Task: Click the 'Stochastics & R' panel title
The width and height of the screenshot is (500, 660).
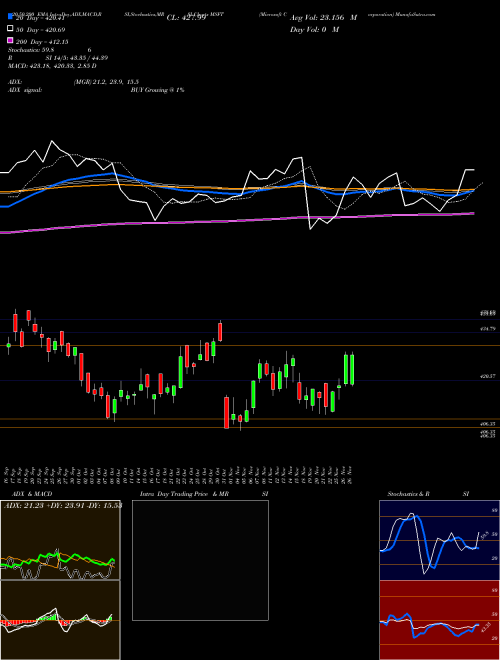Action: tap(409, 494)
